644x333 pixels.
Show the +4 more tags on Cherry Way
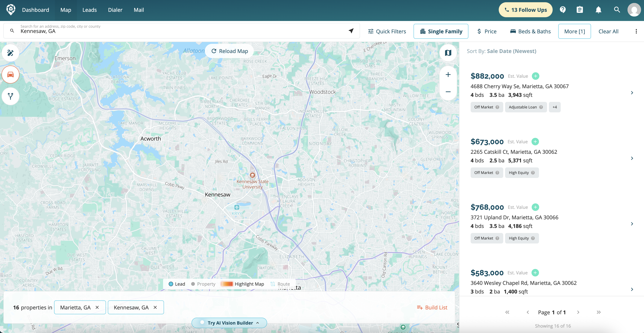[555, 107]
